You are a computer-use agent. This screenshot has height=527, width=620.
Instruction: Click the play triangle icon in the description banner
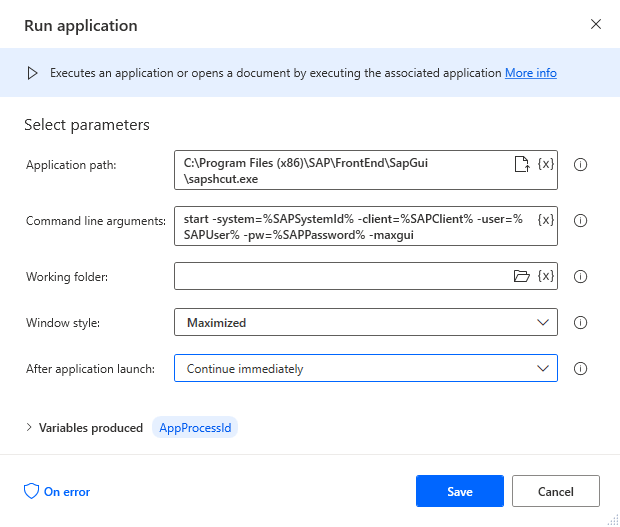32,73
